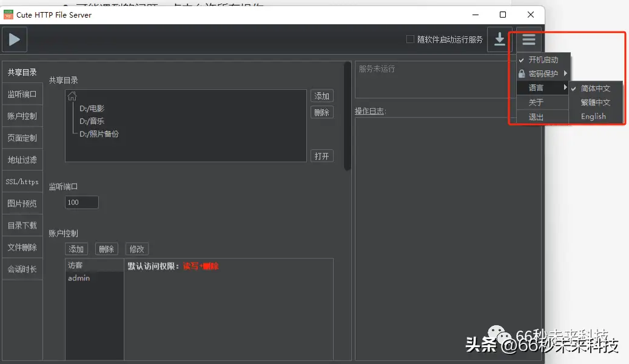Switch interface language to English
Image resolution: width=629 pixels, height=364 pixels.
point(593,116)
